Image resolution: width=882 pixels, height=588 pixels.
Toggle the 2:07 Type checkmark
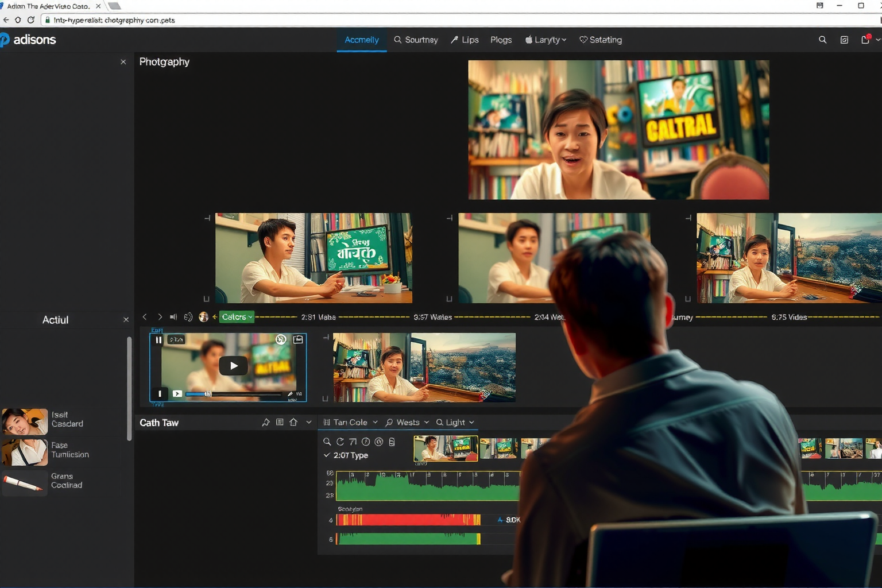tap(327, 455)
